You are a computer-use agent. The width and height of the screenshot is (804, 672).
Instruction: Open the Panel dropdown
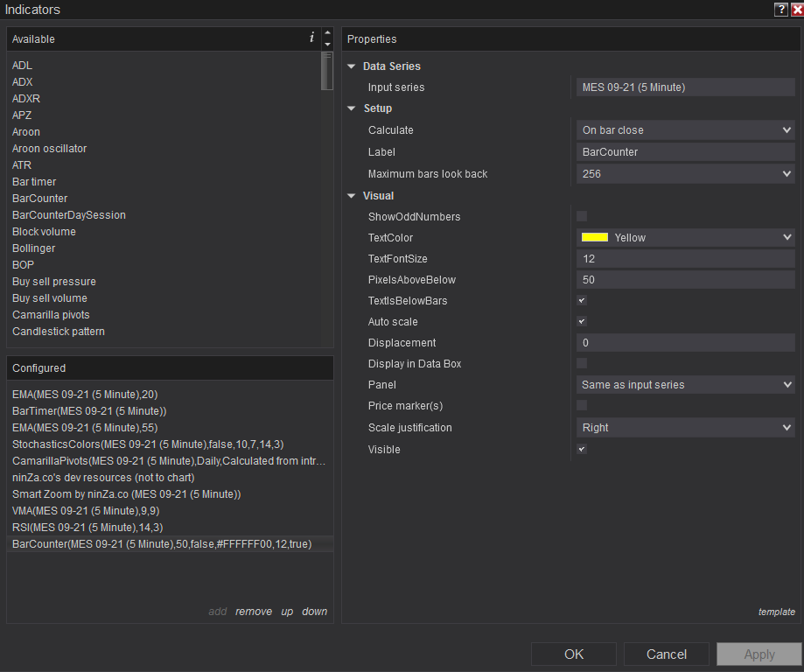685,385
